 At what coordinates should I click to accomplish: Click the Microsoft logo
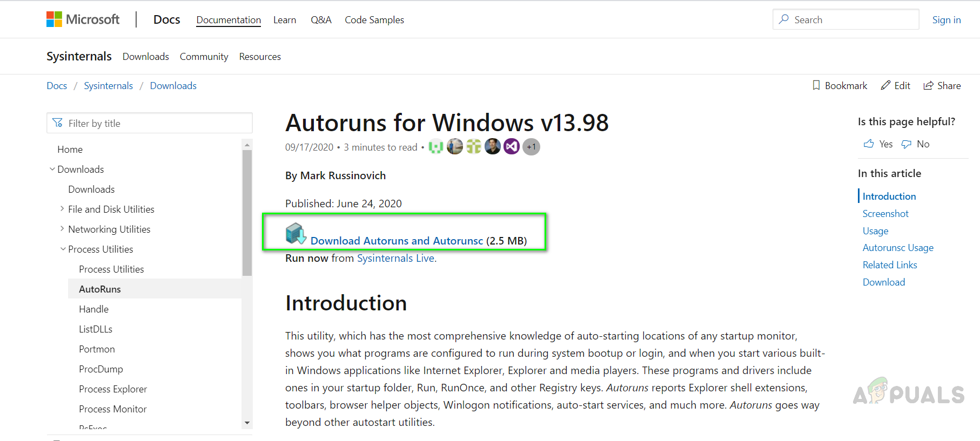coord(83,19)
